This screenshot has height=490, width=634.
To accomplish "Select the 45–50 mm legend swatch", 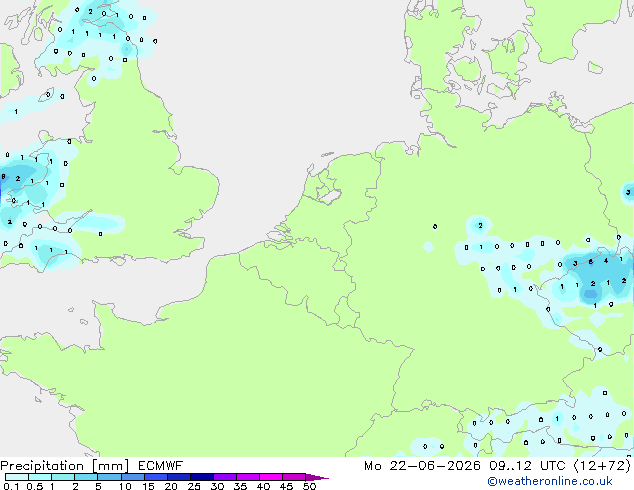I will point(294,477).
